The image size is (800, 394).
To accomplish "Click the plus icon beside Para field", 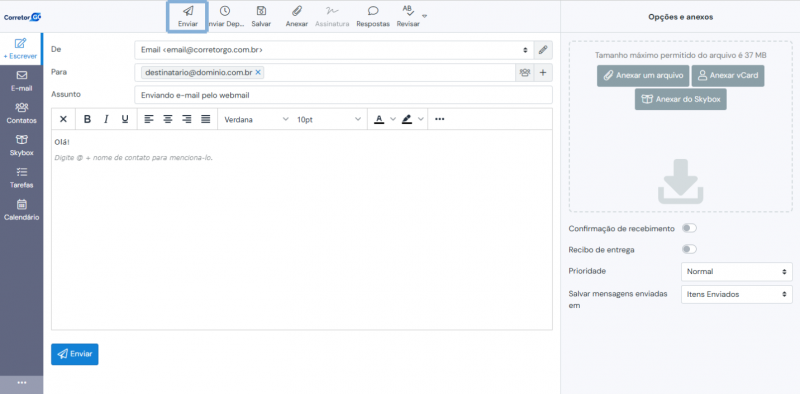I will tap(543, 72).
